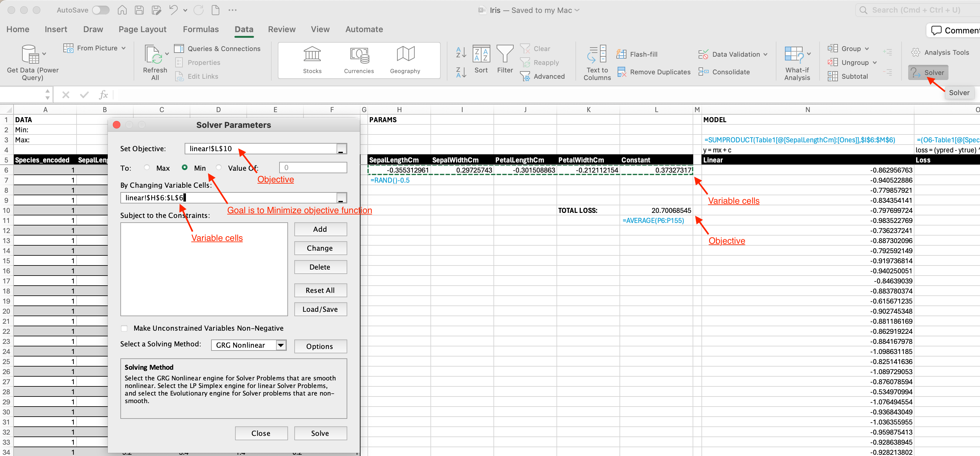Click the Set Objective input field
Image resolution: width=980 pixels, height=456 pixels.
[261, 149]
